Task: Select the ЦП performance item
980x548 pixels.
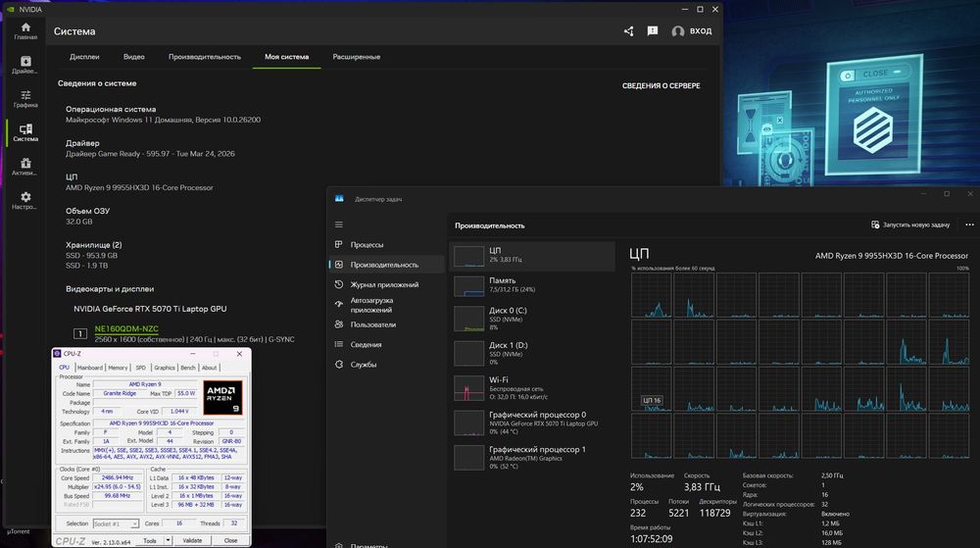Action: click(x=532, y=256)
